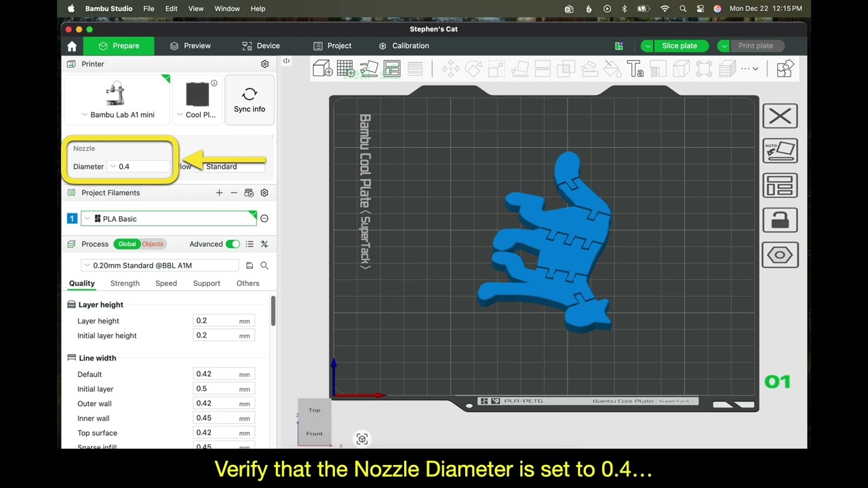This screenshot has width=868, height=488.
Task: Open the nozzle Flow Standard dropdown
Action: pyautogui.click(x=232, y=167)
